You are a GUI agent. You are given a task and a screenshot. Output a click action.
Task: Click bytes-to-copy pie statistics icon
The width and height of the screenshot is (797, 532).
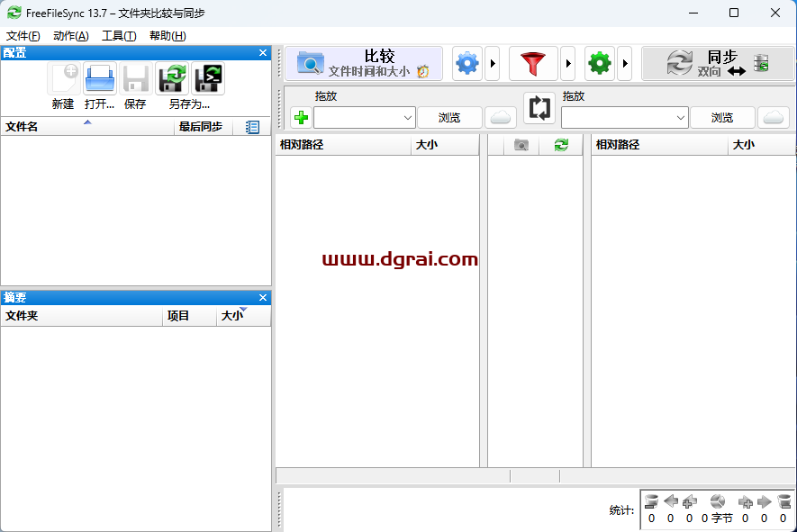(x=717, y=502)
